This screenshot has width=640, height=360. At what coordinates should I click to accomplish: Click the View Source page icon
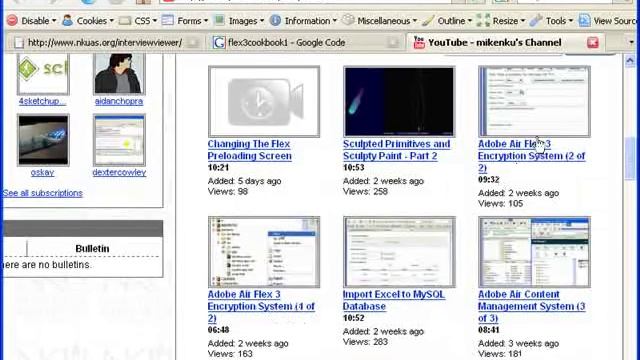584,20
